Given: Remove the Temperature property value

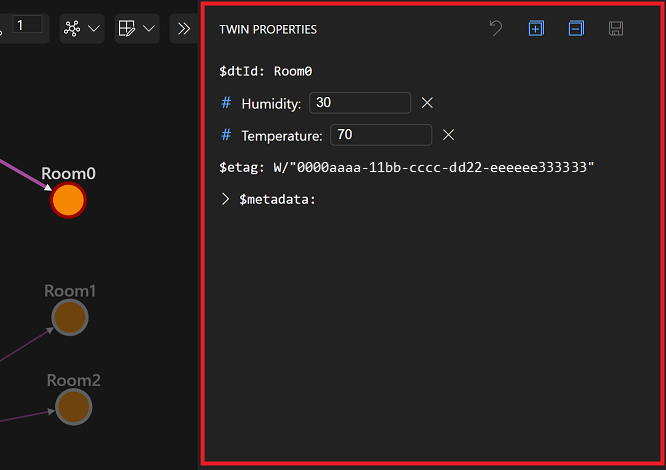Looking at the screenshot, I should point(448,135).
